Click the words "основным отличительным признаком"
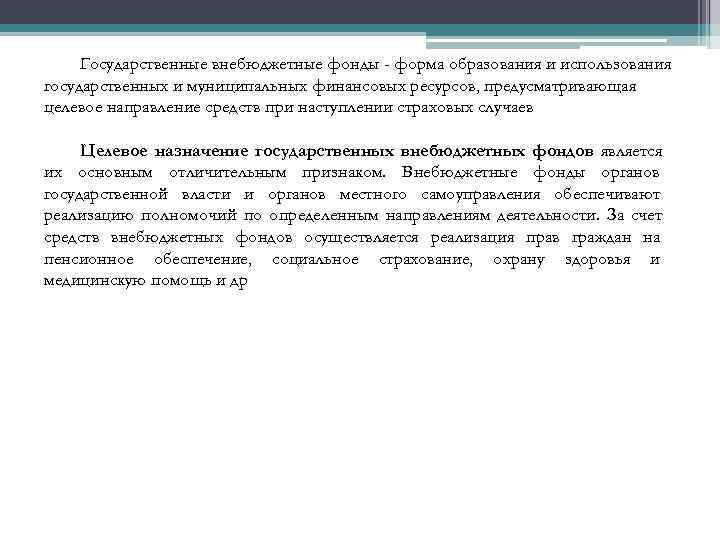Image resolution: width=720 pixels, height=540 pixels. pos(232,174)
